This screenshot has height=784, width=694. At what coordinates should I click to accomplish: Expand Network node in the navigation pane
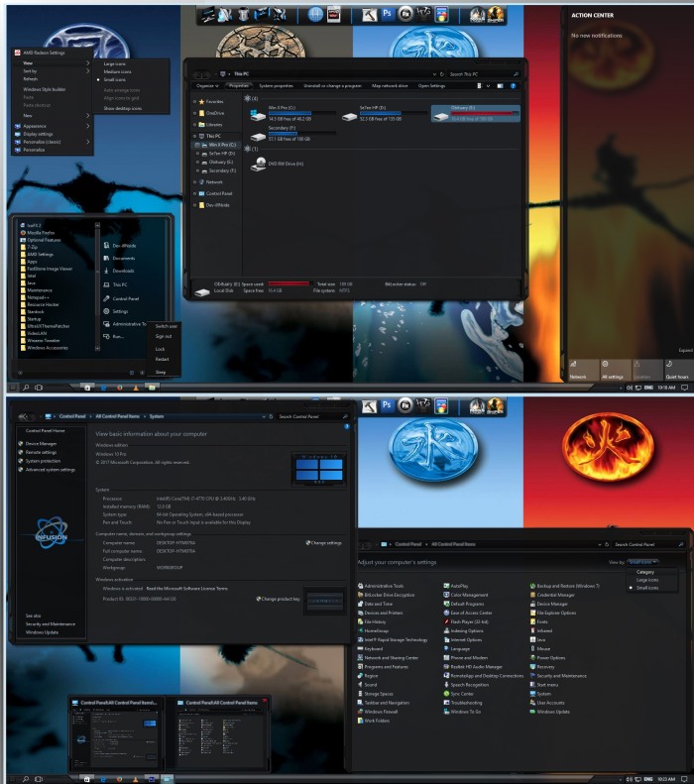pos(195,182)
